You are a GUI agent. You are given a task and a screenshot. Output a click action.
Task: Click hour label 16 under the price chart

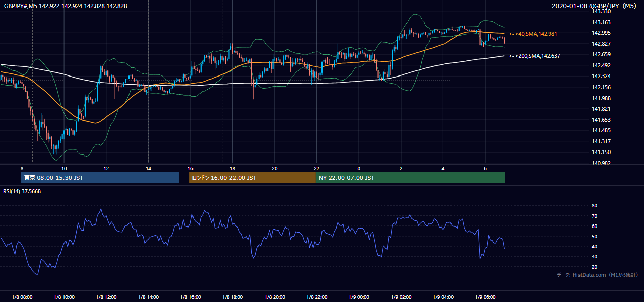coord(190,168)
